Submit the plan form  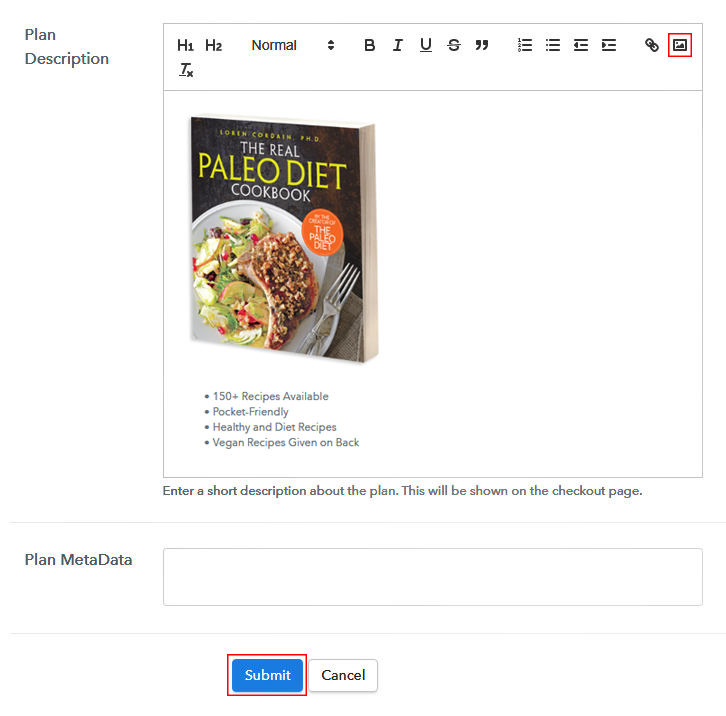coord(267,675)
